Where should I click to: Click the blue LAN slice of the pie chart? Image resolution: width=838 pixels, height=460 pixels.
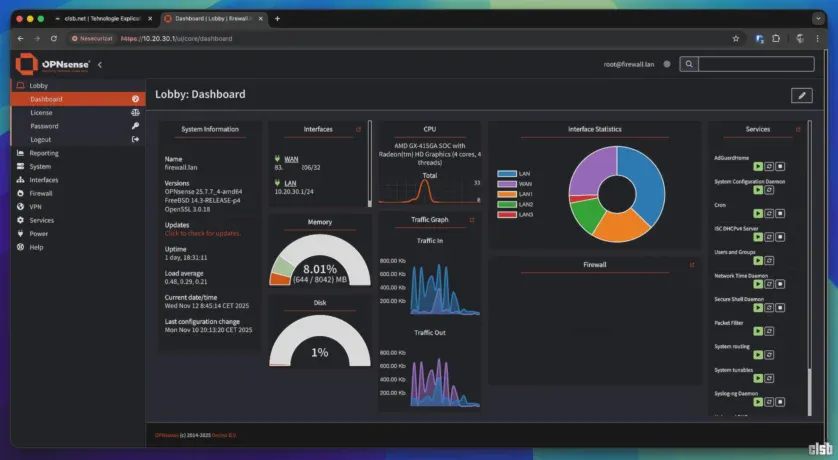point(648,182)
